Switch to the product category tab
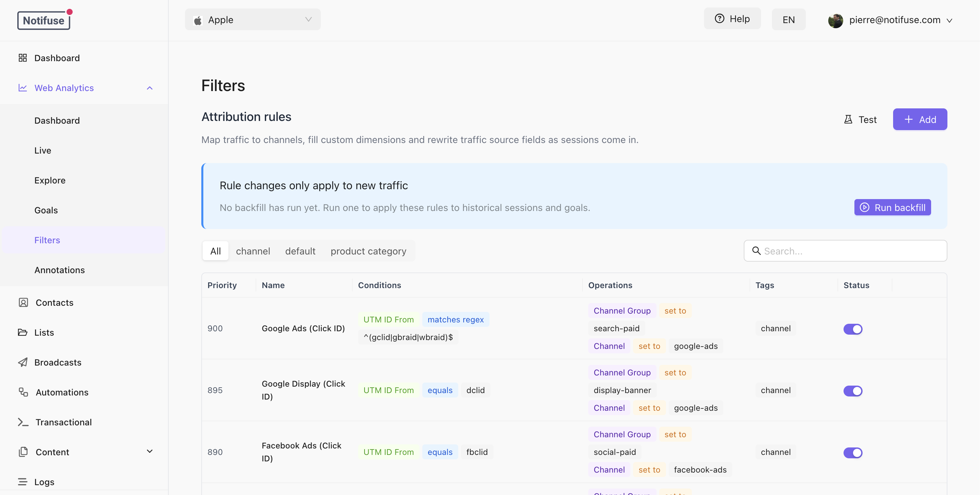Screen dimensions: 980x495 tap(368, 251)
